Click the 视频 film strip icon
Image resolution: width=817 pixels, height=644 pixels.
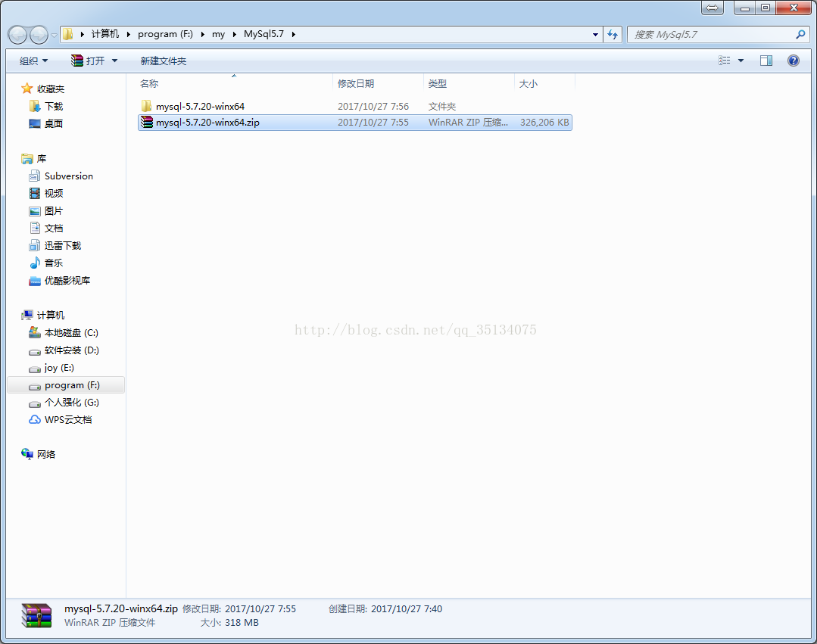pos(34,193)
